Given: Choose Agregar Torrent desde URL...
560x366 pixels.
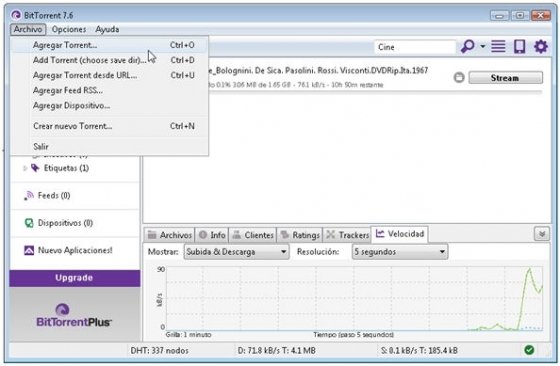Looking at the screenshot, I should tap(109, 75).
